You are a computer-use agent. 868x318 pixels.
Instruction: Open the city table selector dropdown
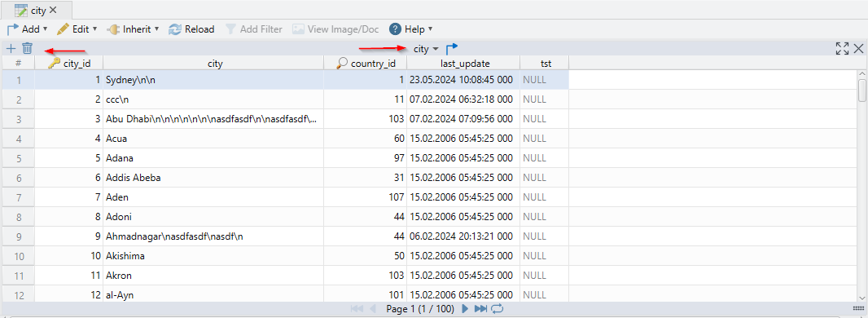[426, 49]
